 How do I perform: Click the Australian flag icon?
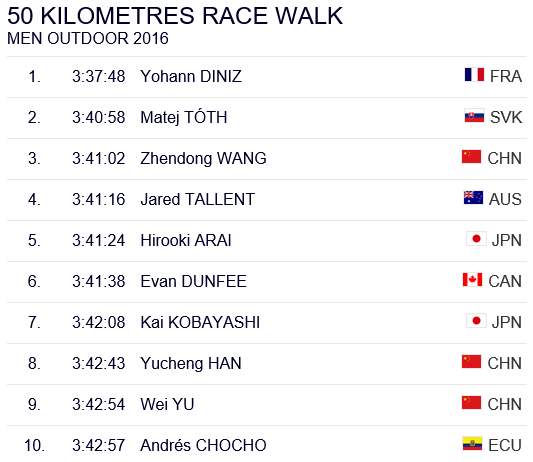[x=473, y=198]
